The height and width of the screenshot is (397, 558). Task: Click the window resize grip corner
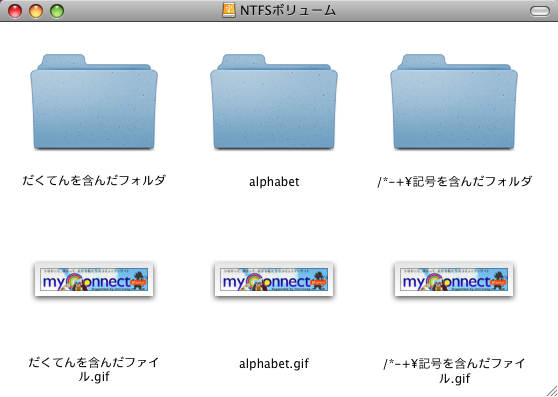pos(552,391)
